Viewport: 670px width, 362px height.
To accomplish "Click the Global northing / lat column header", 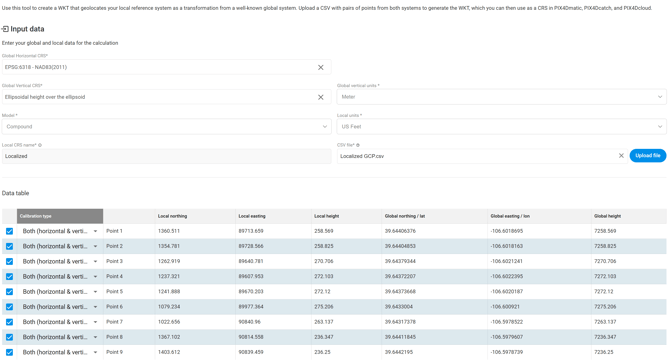I will (x=435, y=216).
